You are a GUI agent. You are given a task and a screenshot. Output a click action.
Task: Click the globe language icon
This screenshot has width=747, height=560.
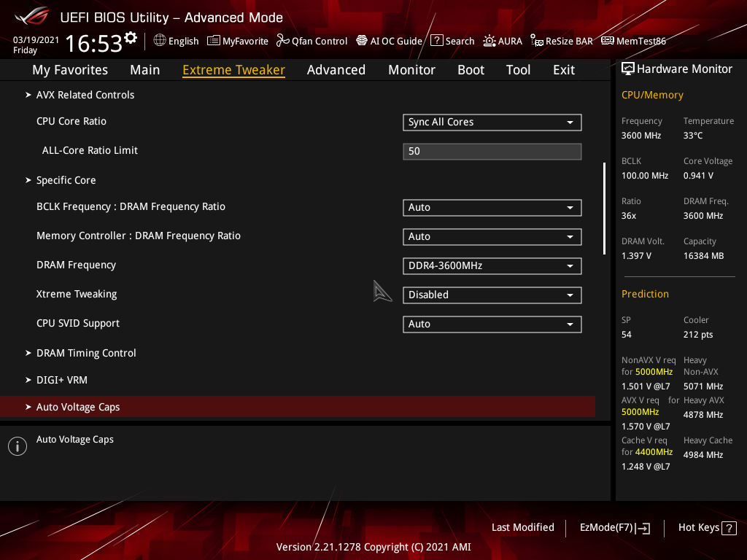[x=160, y=41]
